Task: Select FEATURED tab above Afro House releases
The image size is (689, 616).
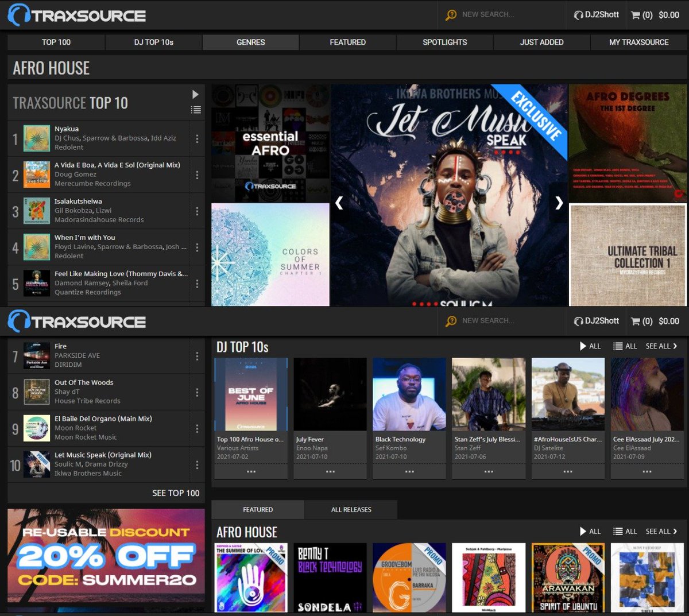Action: 258,509
